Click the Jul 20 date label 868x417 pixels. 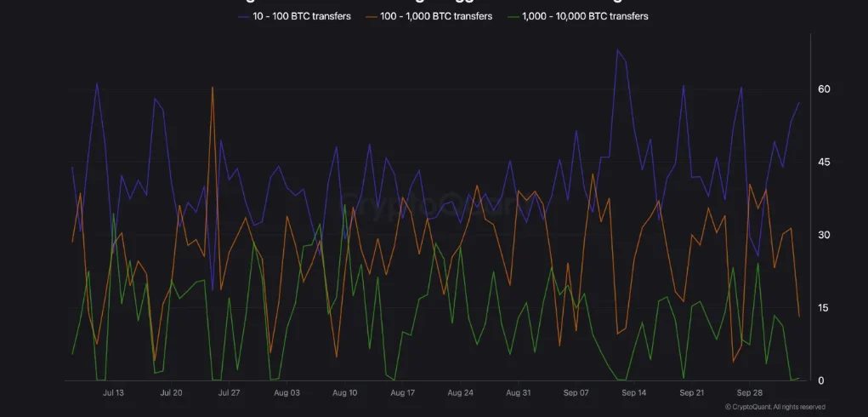pyautogui.click(x=172, y=393)
